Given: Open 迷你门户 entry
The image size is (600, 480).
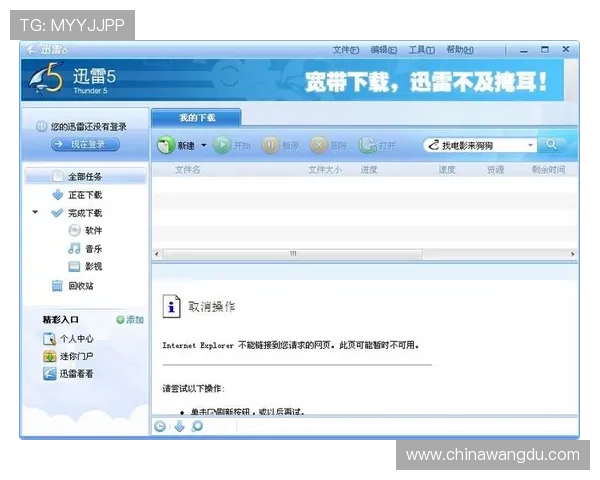Looking at the screenshot, I should [68, 356].
